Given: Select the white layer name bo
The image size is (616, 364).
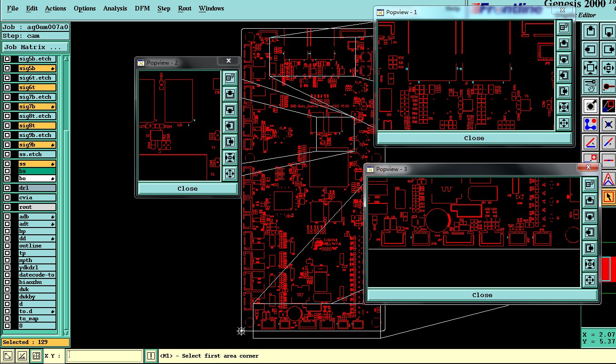Looking at the screenshot, I should pyautogui.click(x=37, y=178).
